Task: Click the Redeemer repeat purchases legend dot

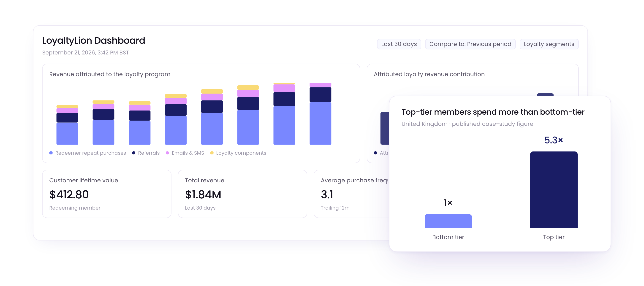Action: coord(51,153)
